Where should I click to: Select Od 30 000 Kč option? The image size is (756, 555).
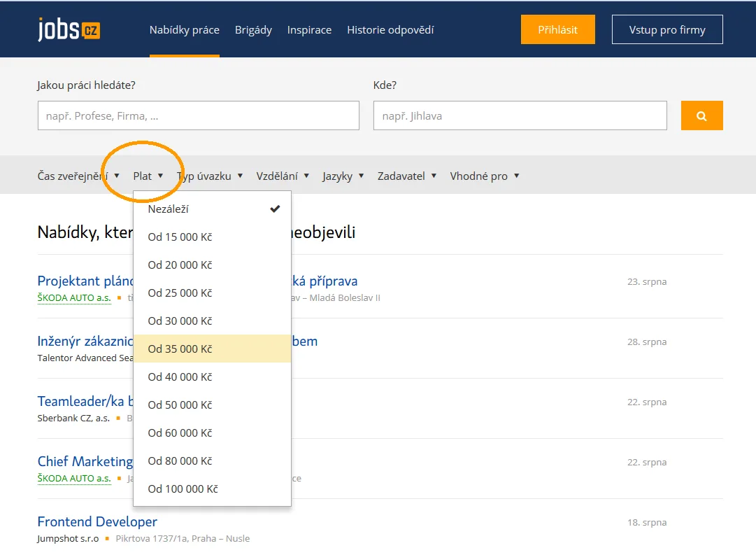212,321
